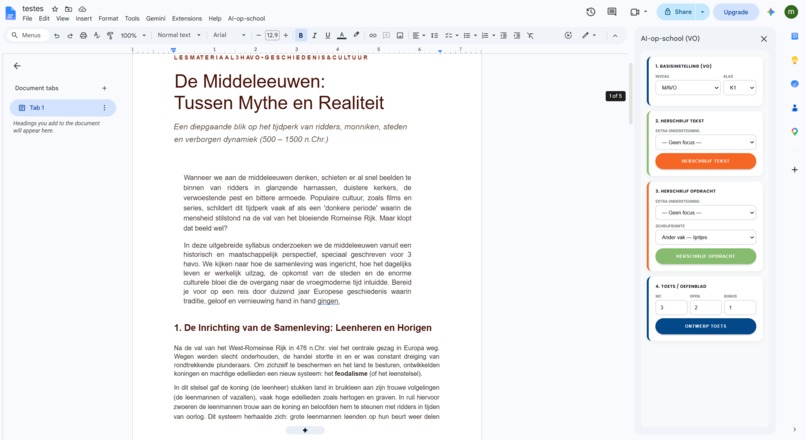This screenshot has width=806, height=440.
Task: Open version history clock icon
Action: [x=591, y=12]
